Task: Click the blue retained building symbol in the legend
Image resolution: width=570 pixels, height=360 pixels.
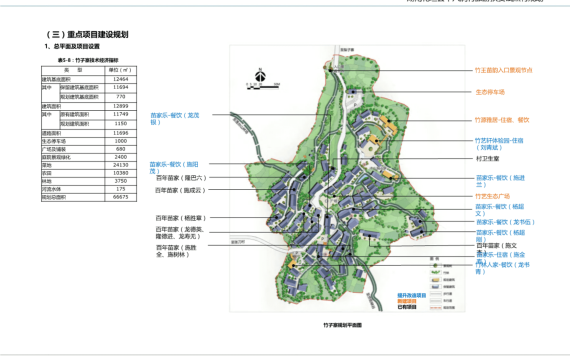Action: point(435,287)
